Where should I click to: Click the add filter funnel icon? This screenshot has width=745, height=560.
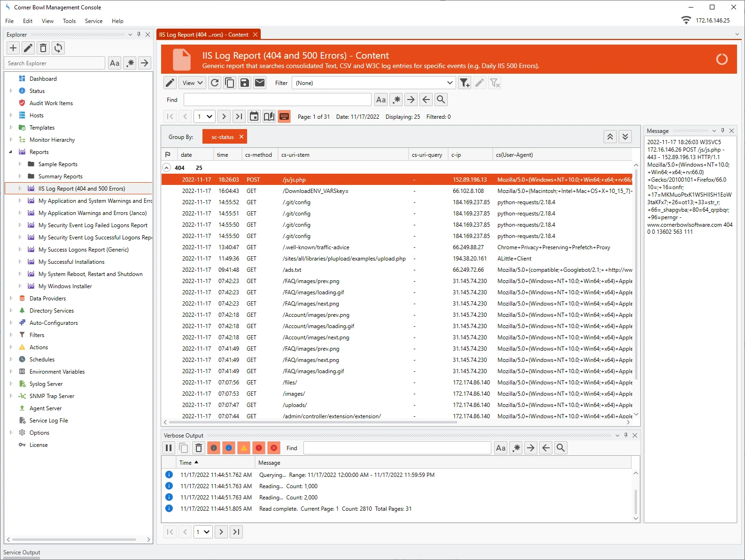[x=464, y=83]
